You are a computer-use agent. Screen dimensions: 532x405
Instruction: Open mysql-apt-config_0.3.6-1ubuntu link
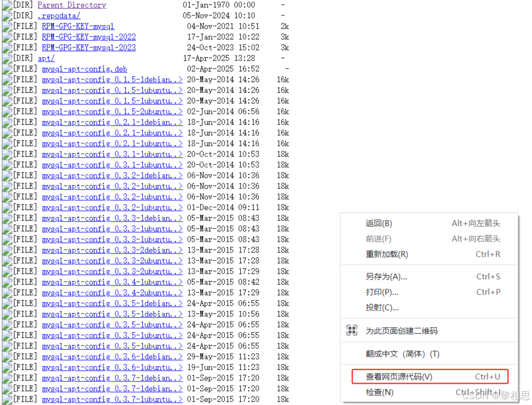(x=112, y=367)
